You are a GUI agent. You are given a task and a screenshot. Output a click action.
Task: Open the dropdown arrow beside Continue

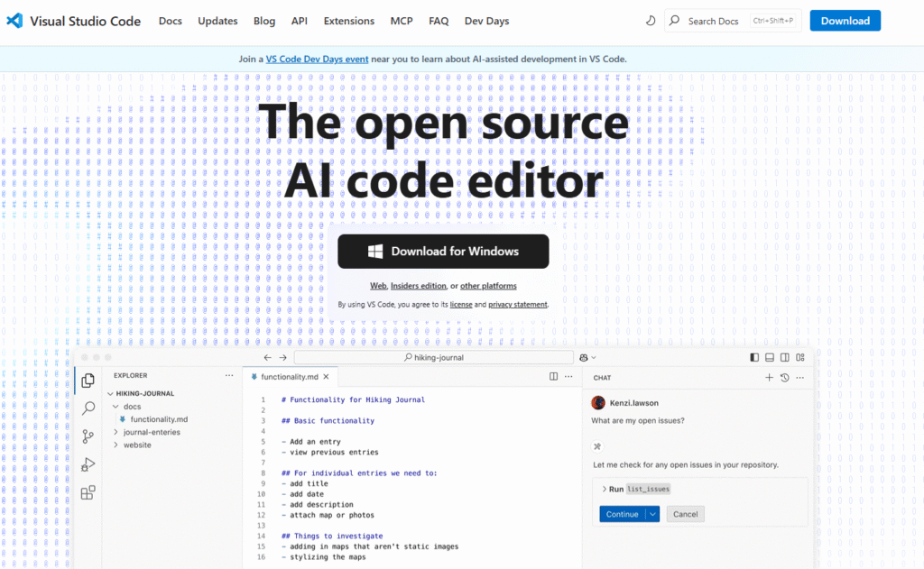[652, 514]
